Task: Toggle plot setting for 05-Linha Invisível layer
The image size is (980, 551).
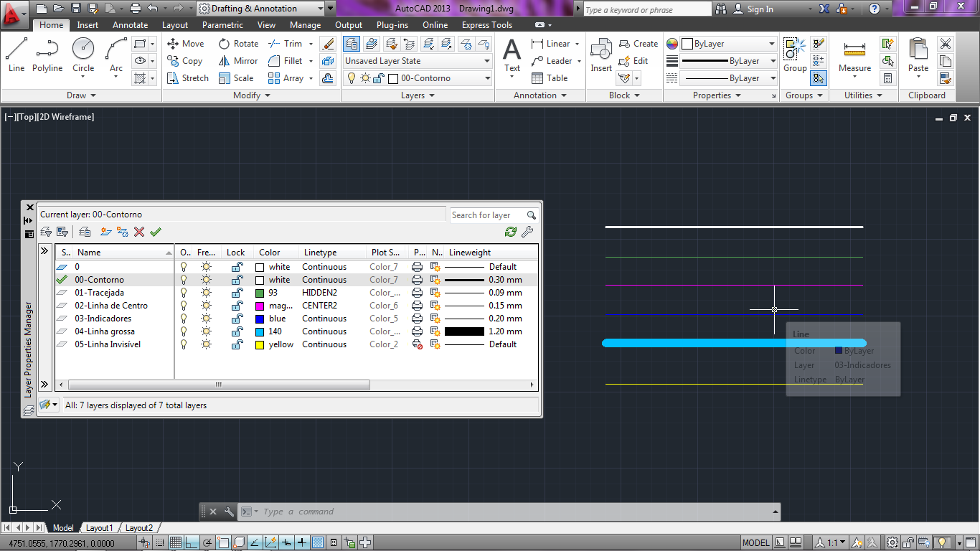Action: (x=418, y=344)
